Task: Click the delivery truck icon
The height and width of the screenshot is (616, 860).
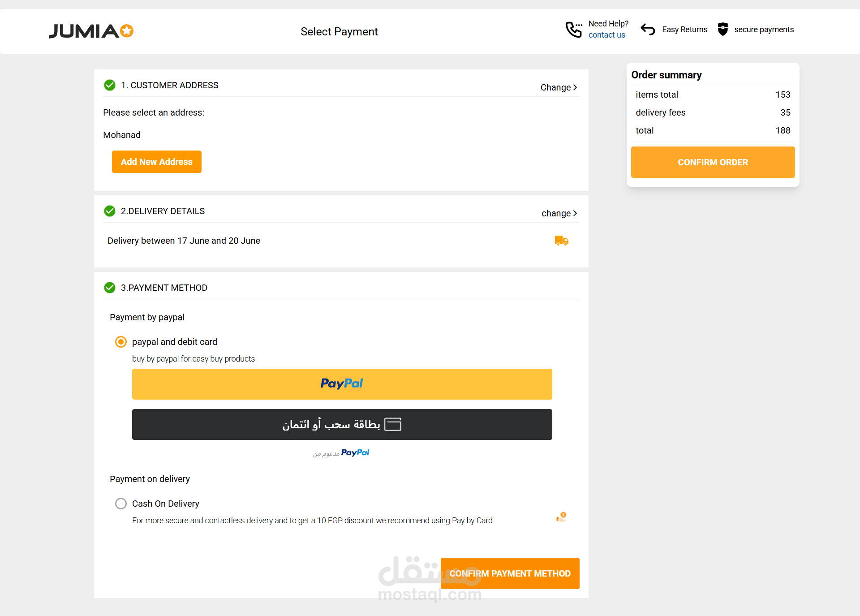Action: click(561, 241)
